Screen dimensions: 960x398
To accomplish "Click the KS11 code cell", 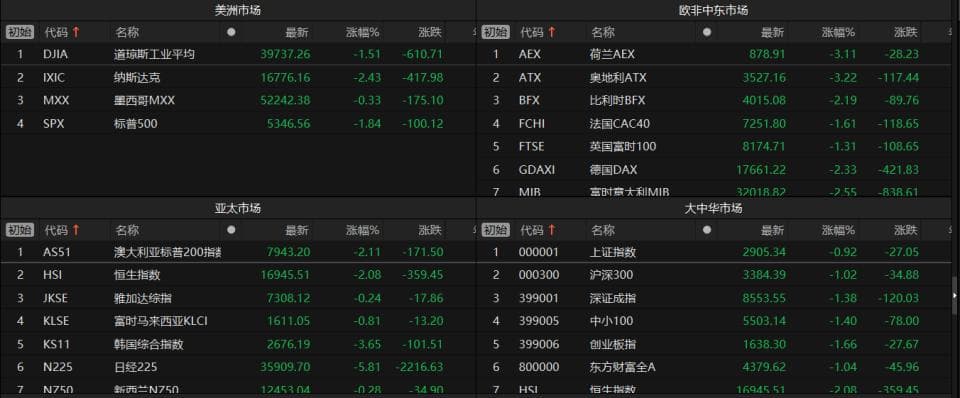I will coord(57,344).
